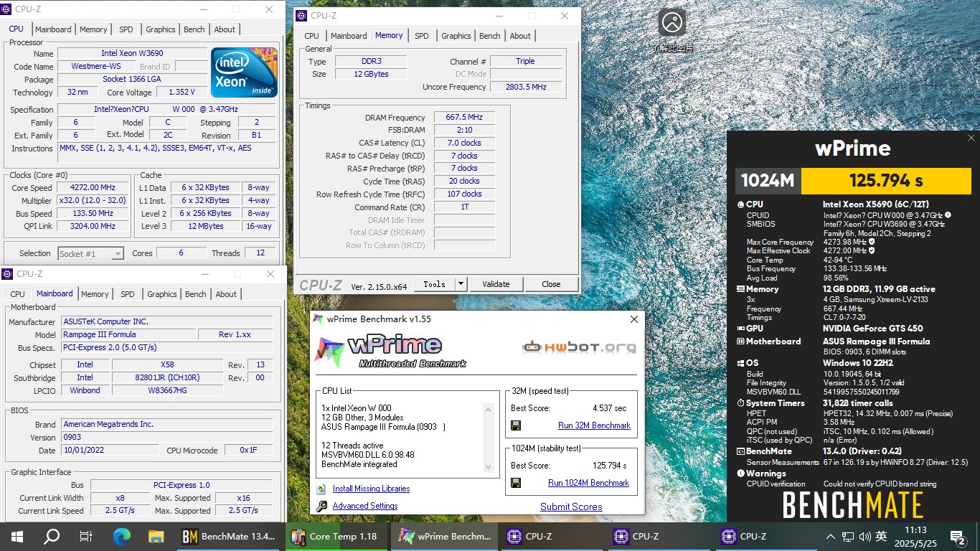Click the Name field 'Intel Xeon W3690'

coord(133,53)
